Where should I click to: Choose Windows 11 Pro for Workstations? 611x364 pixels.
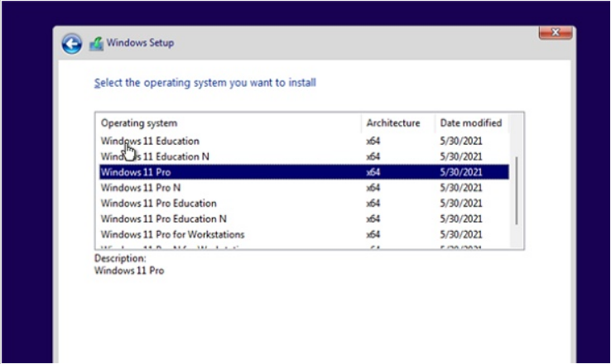173,235
